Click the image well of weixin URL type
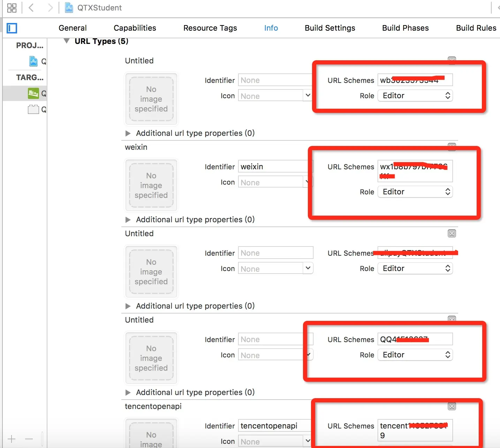The height and width of the screenshot is (448, 500). [x=151, y=185]
